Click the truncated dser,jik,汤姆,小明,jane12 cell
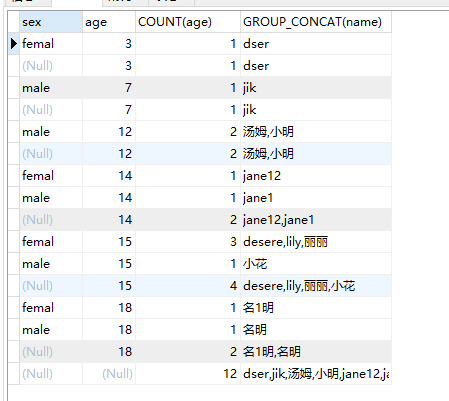449x401 pixels. pos(316,374)
